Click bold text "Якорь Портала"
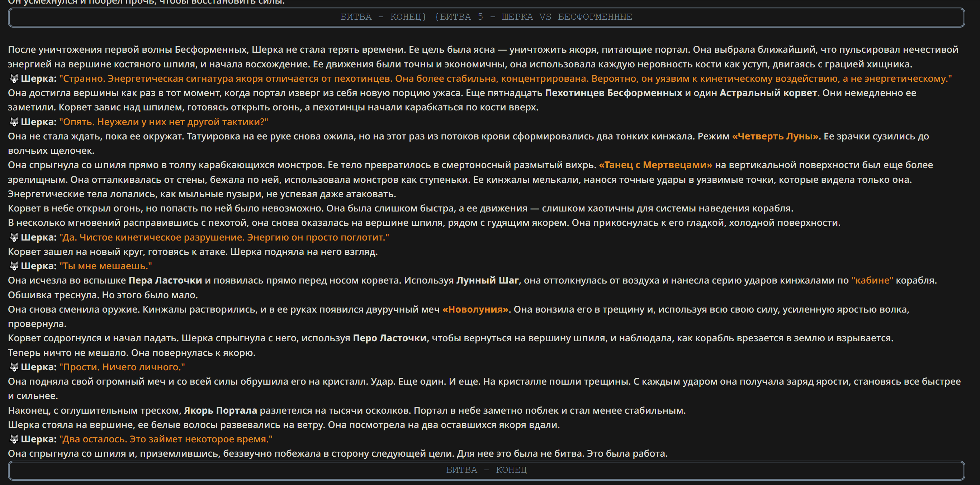 point(220,411)
